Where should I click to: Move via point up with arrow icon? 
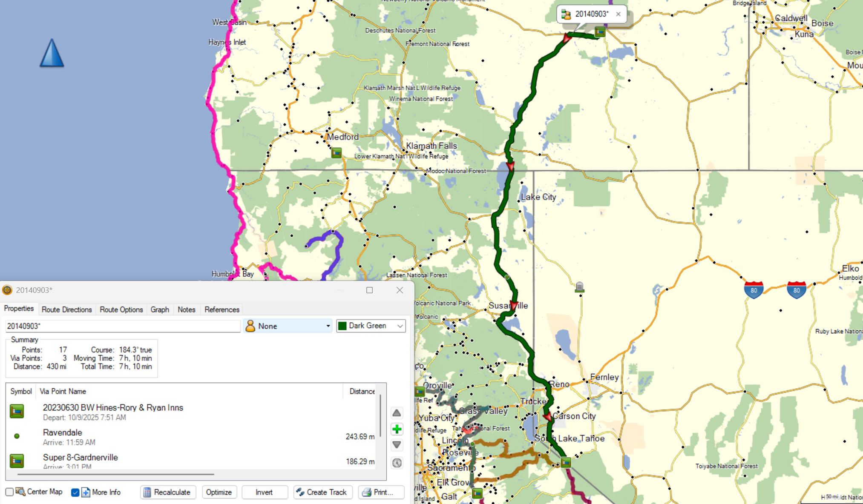[397, 413]
